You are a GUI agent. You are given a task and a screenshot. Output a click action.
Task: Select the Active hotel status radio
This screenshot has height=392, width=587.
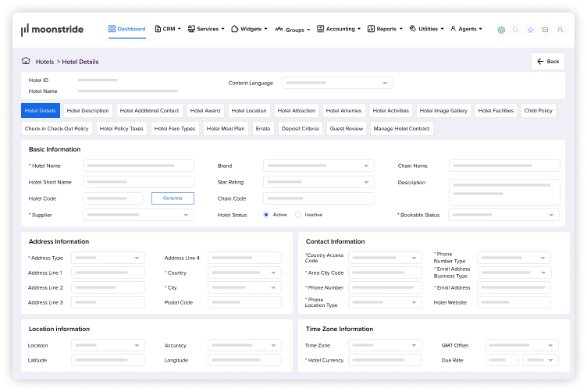click(x=266, y=214)
